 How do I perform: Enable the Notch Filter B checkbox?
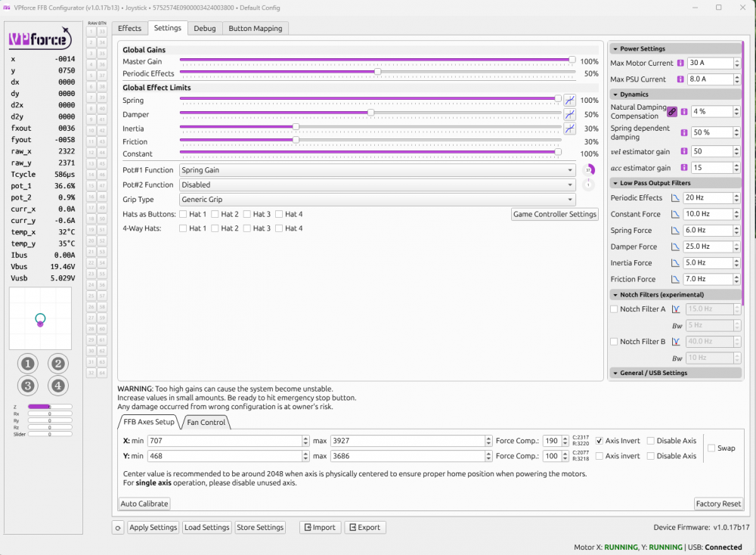point(614,342)
